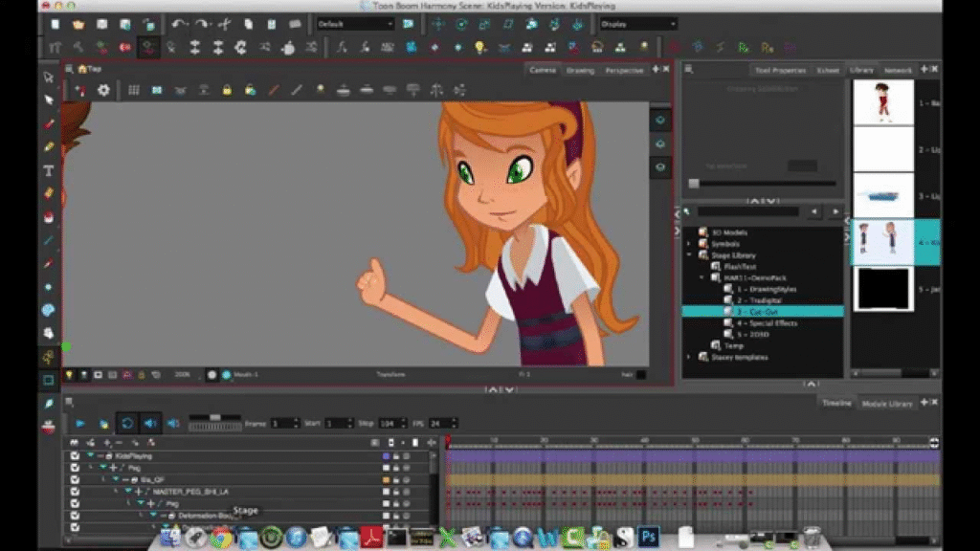This screenshot has width=980, height=551.
Task: Uncheck the KidsPlaying layer checkbox
Action: pyautogui.click(x=75, y=456)
